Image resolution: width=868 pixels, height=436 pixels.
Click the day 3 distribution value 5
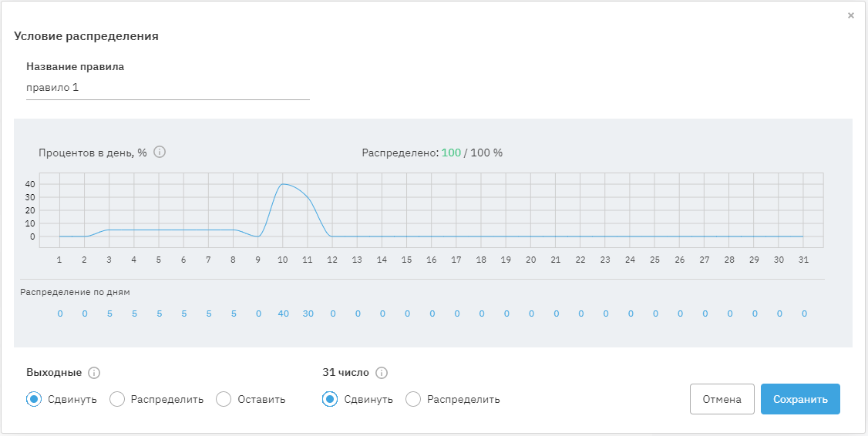pos(109,314)
